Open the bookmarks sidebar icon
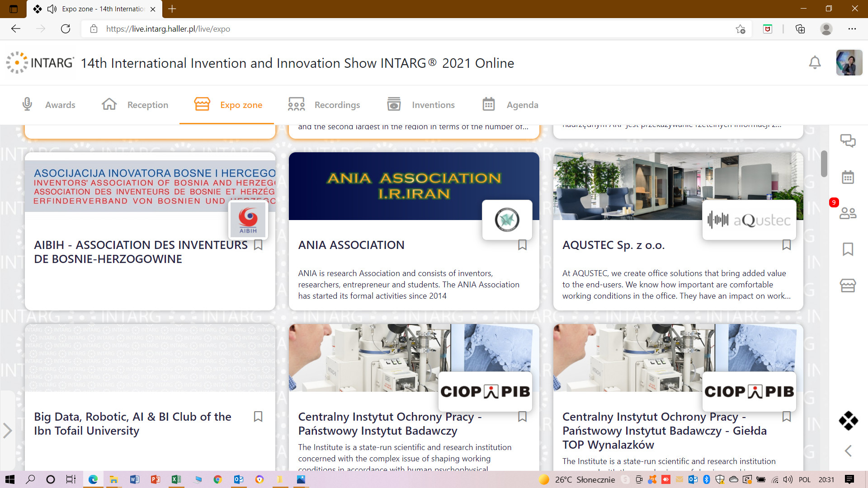 tap(848, 249)
